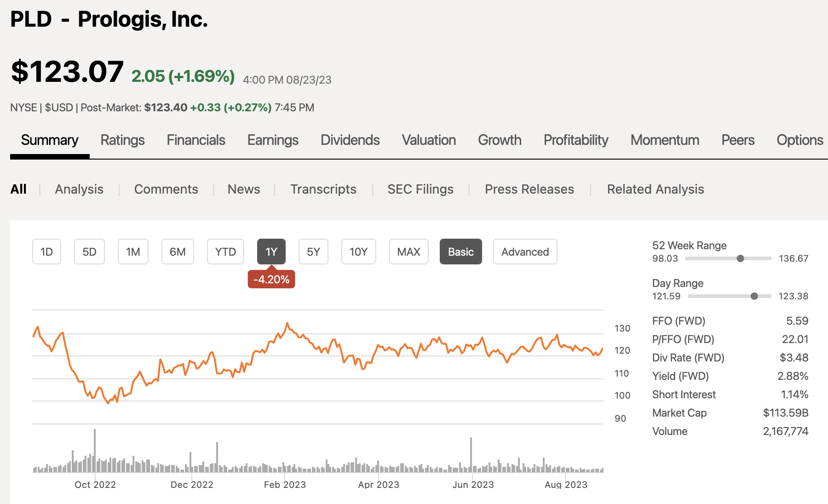Choose the 1M chart range
Image resolution: width=828 pixels, height=504 pixels.
[133, 252]
